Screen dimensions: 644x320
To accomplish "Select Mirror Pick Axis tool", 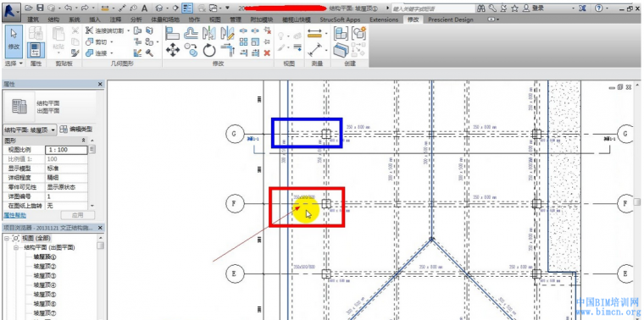I will click(209, 33).
